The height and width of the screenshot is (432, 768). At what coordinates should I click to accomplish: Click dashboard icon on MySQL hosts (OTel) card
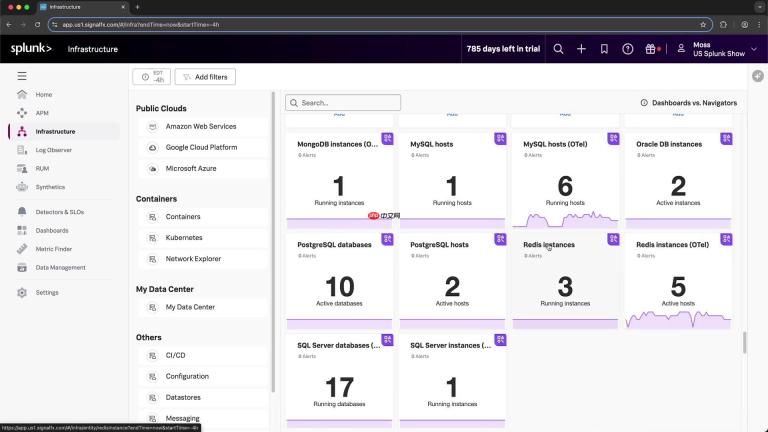pyautogui.click(x=613, y=139)
